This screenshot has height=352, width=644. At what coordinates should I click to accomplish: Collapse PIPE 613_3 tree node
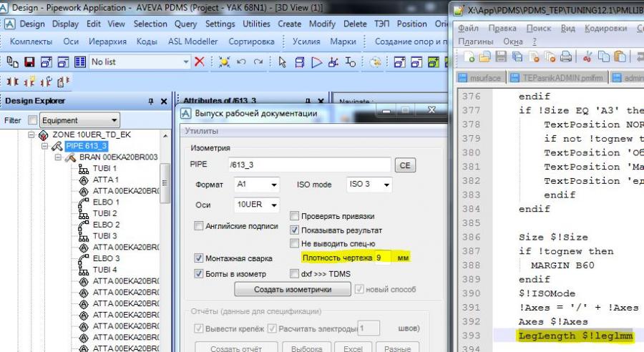tap(45, 146)
